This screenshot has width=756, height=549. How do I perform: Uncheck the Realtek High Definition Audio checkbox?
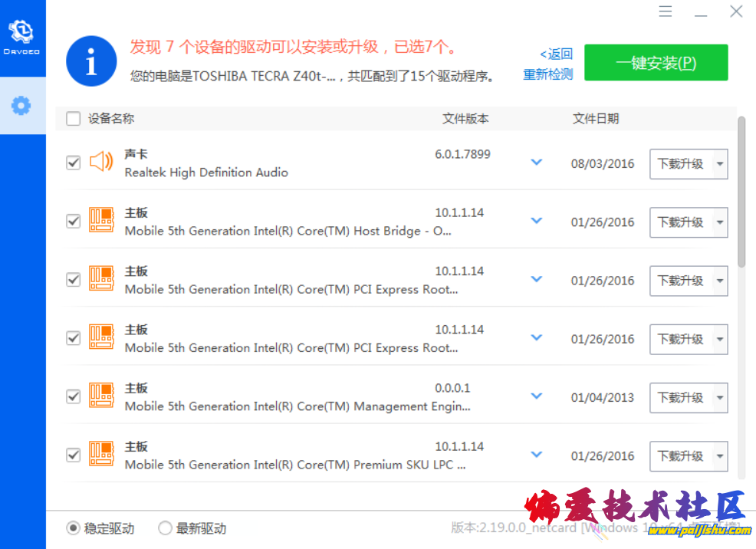tap(74, 163)
